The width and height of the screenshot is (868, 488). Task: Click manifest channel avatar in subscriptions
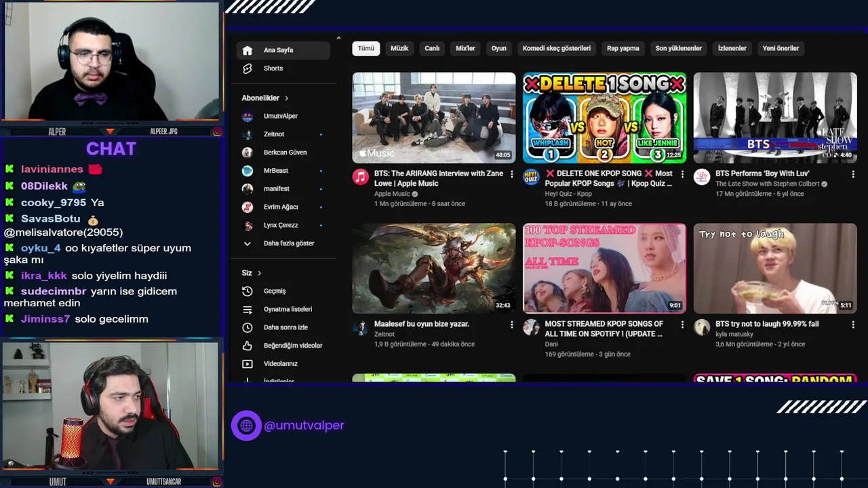[248, 188]
